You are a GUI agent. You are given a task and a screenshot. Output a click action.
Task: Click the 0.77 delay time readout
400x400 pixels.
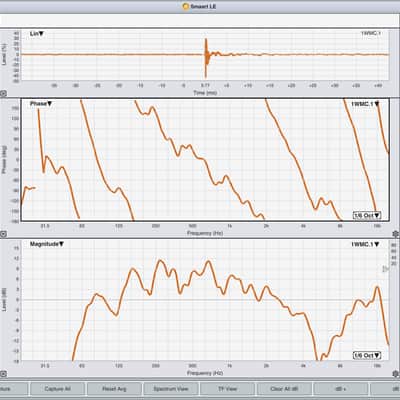205,86
